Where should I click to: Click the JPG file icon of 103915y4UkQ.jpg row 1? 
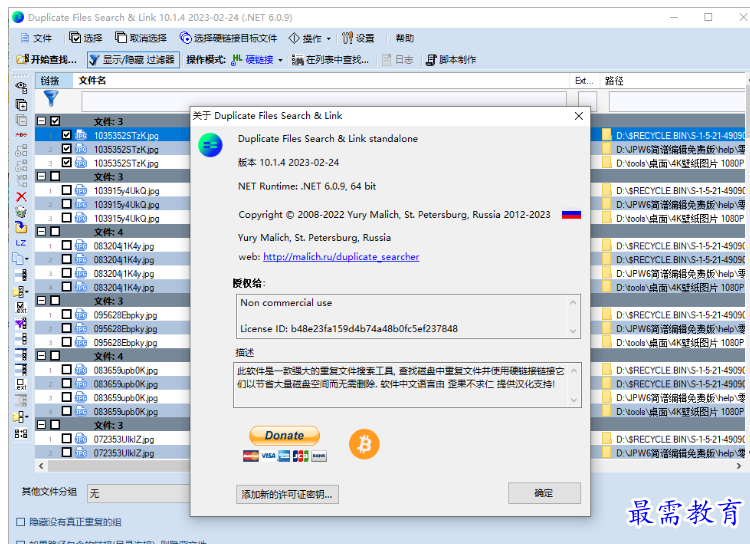pos(81,190)
